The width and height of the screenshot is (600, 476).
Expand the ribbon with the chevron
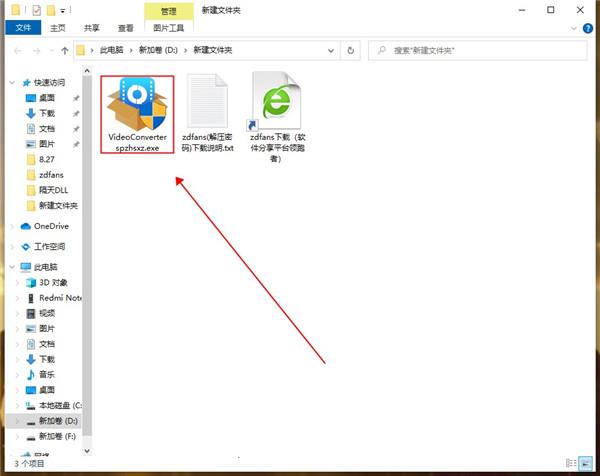(x=573, y=28)
